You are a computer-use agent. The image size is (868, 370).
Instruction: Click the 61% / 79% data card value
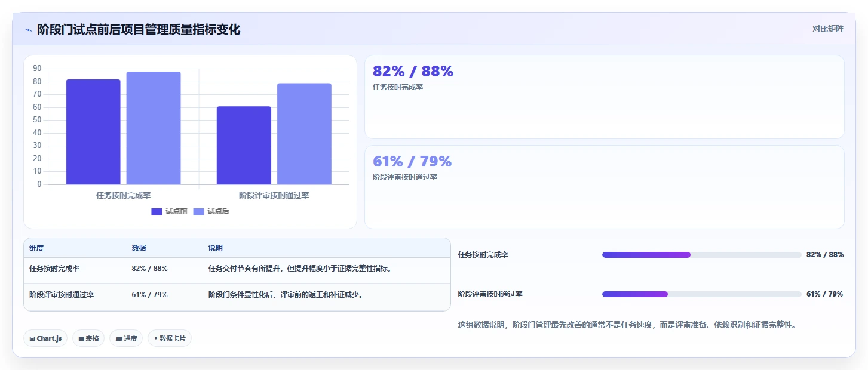tap(412, 162)
